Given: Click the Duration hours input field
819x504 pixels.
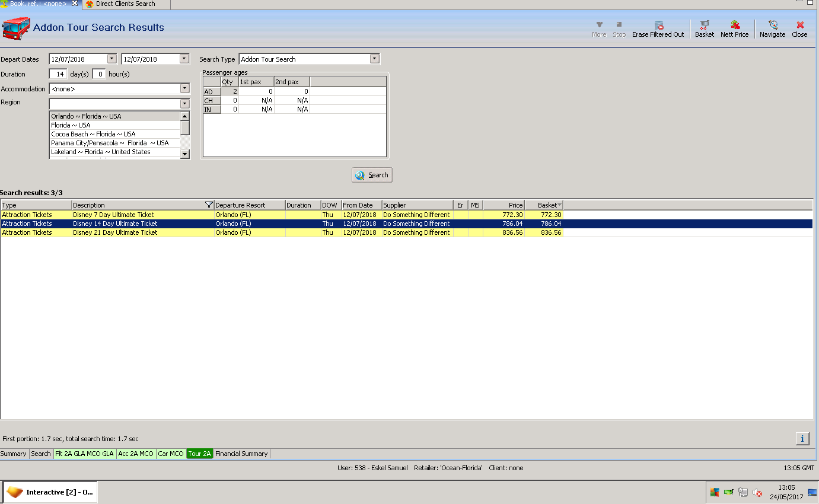Looking at the screenshot, I should pos(99,74).
